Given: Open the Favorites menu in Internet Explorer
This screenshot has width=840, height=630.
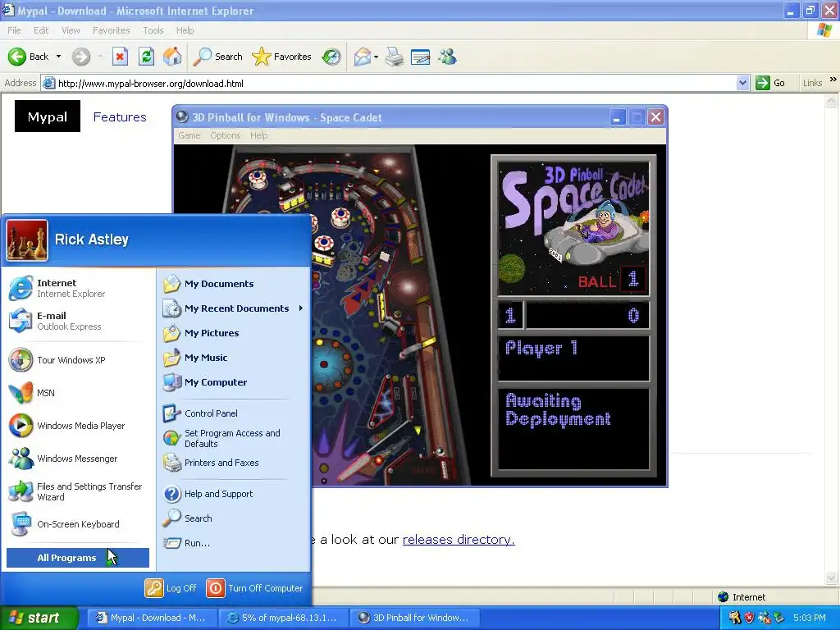Looking at the screenshot, I should (x=111, y=30).
